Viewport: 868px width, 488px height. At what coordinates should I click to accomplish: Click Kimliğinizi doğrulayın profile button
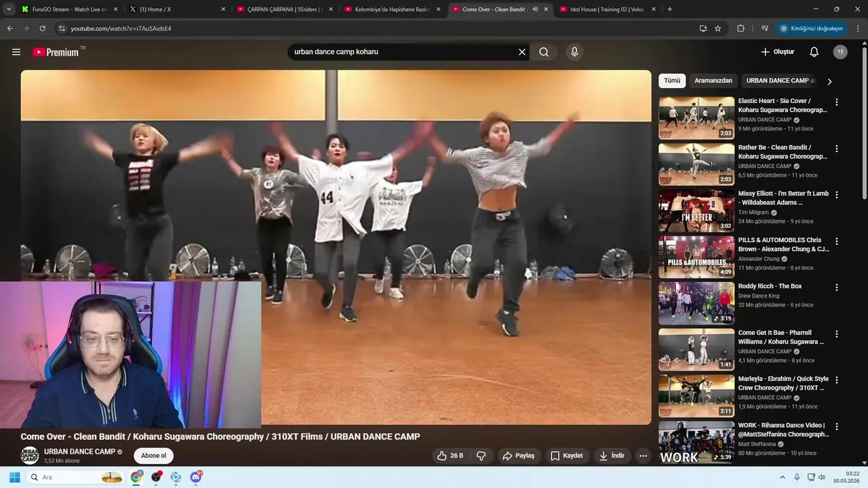812,28
